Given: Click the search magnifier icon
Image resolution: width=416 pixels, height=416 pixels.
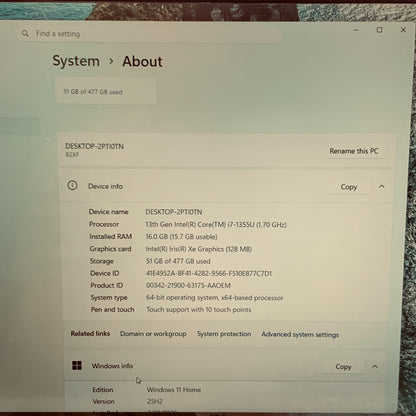Looking at the screenshot, I should (25, 33).
